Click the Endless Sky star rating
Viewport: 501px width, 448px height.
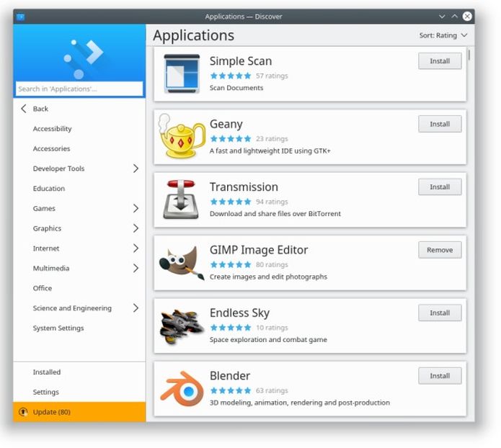coord(231,327)
